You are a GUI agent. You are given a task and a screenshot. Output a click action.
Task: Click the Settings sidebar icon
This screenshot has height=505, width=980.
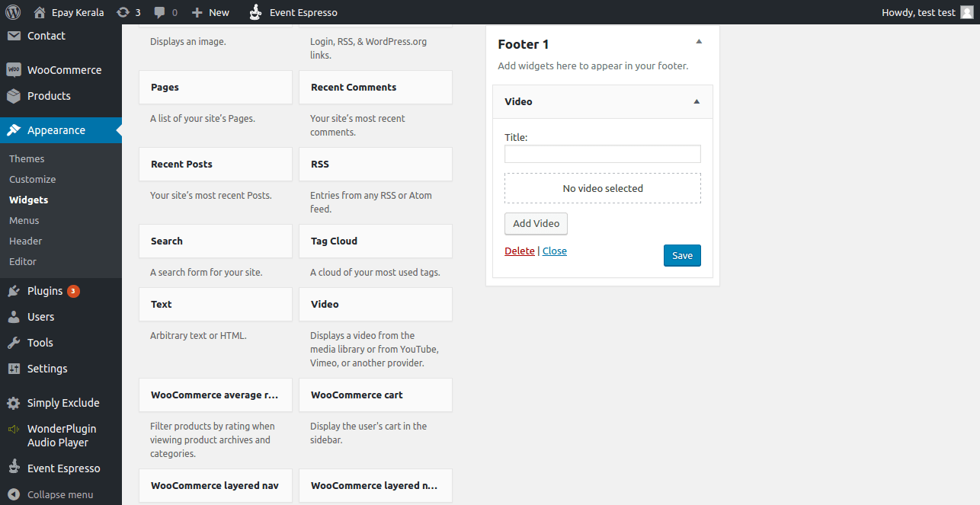pos(14,369)
